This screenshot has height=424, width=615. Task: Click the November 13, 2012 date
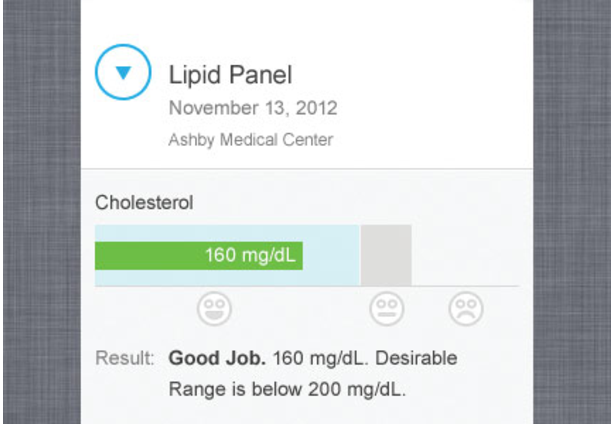coord(253,108)
